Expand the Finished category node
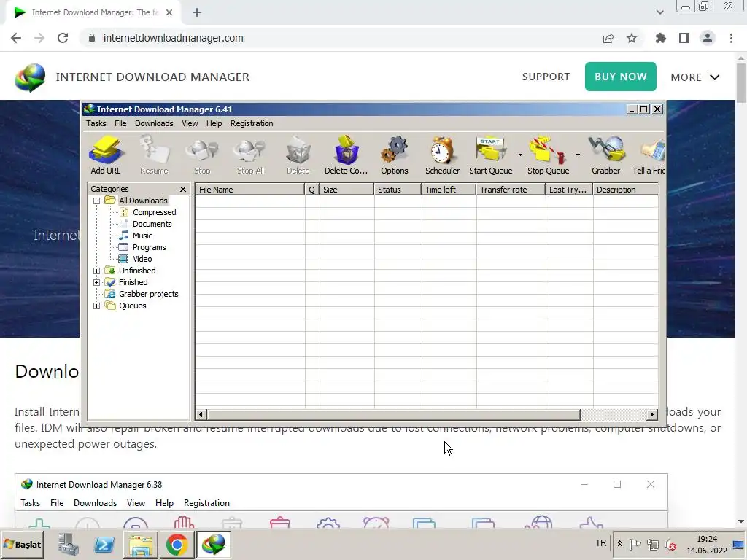 tap(97, 282)
